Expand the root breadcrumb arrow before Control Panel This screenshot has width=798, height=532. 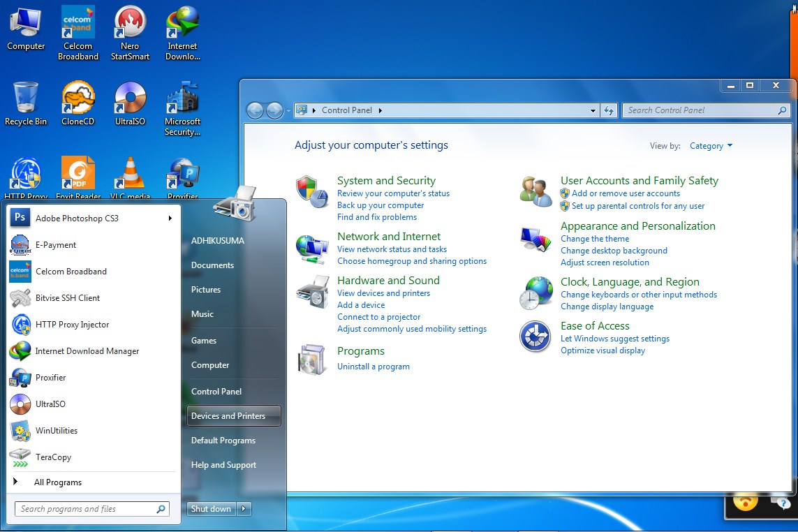(x=314, y=110)
